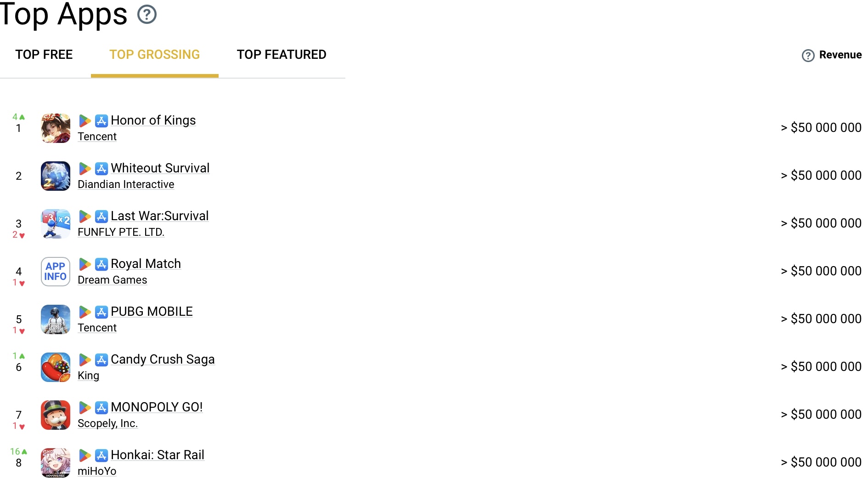Open the Honkai: Star Rail app thumbnail
Image resolution: width=868 pixels, height=484 pixels.
(56, 463)
